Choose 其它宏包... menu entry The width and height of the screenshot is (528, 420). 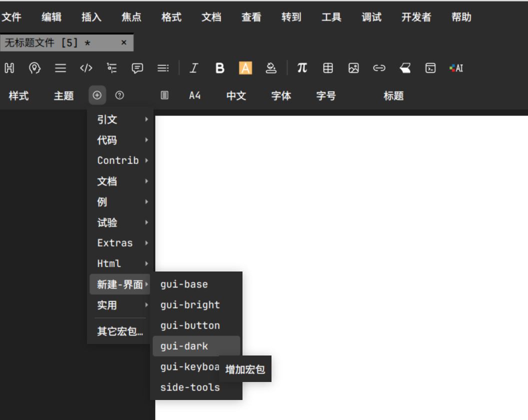pyautogui.click(x=120, y=331)
